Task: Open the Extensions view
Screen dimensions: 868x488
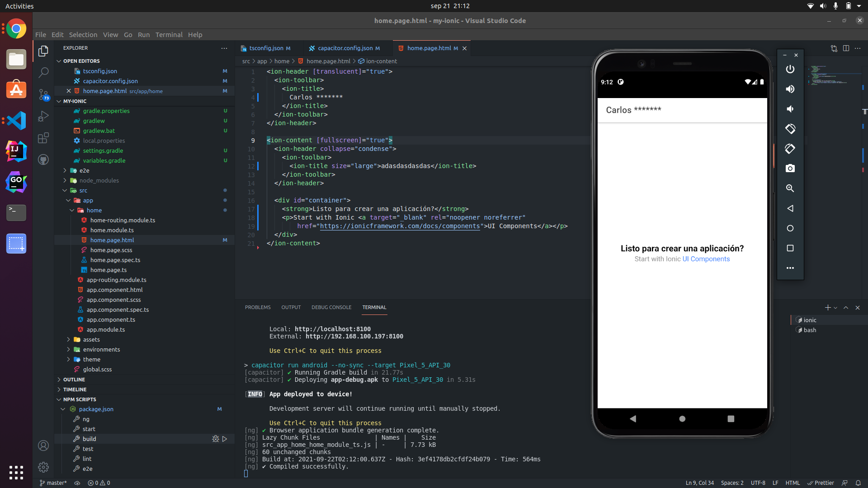Action: pyautogui.click(x=43, y=138)
